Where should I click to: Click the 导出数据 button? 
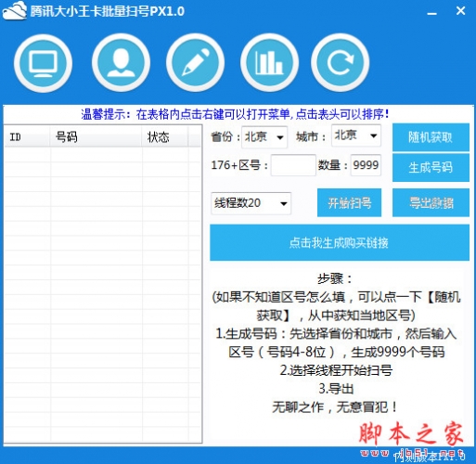(x=431, y=203)
